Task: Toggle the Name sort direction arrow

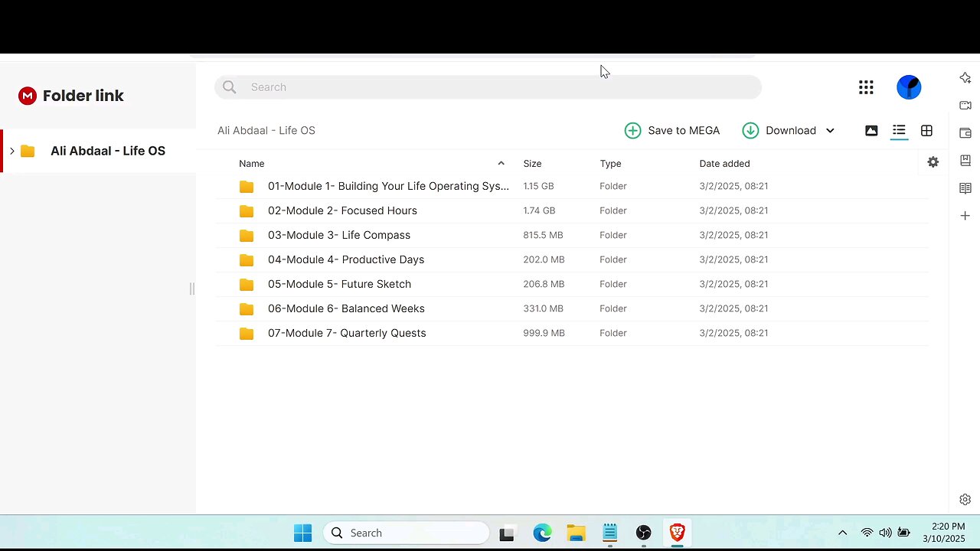Action: (501, 163)
